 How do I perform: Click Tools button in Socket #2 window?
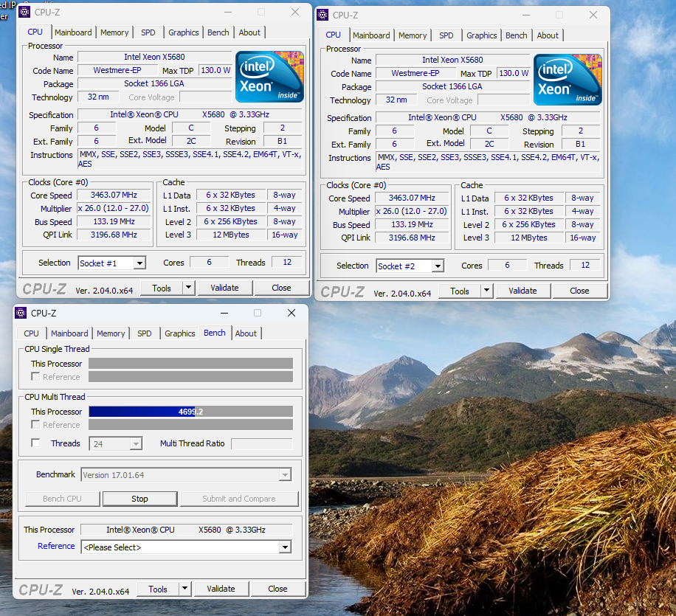click(460, 291)
